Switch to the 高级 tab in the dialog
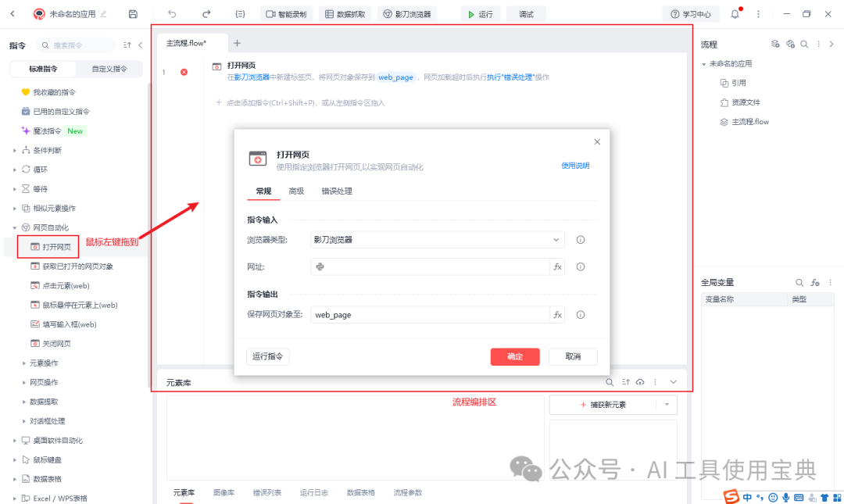 (x=296, y=191)
